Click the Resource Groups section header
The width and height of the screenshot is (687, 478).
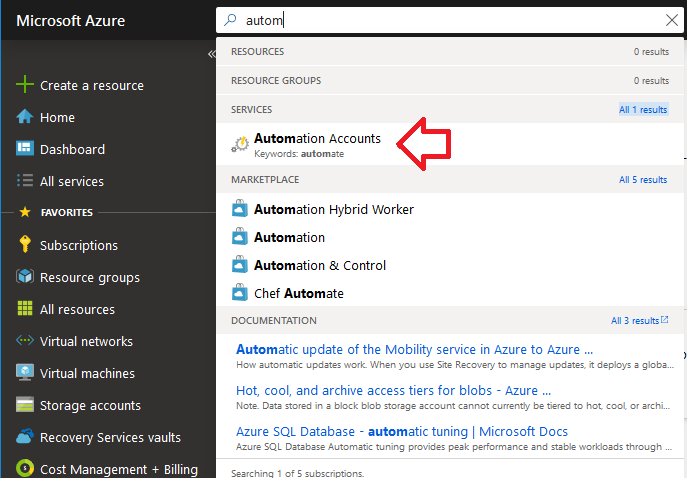click(x=276, y=81)
